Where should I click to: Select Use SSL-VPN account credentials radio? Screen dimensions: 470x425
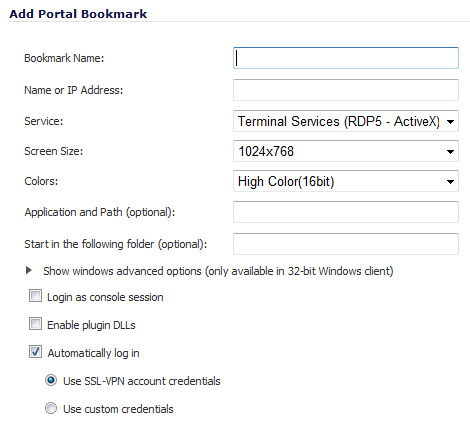51,380
